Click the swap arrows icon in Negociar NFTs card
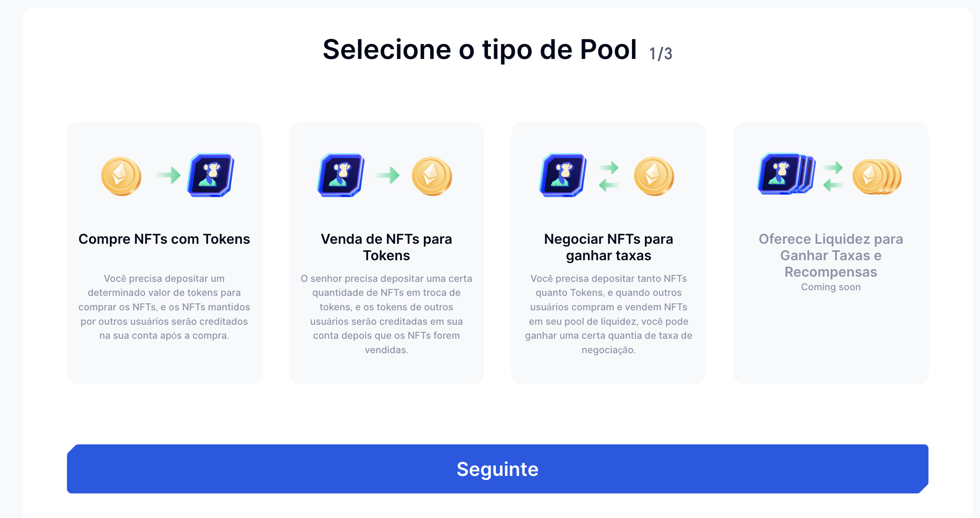This screenshot has width=980, height=518. coord(609,176)
